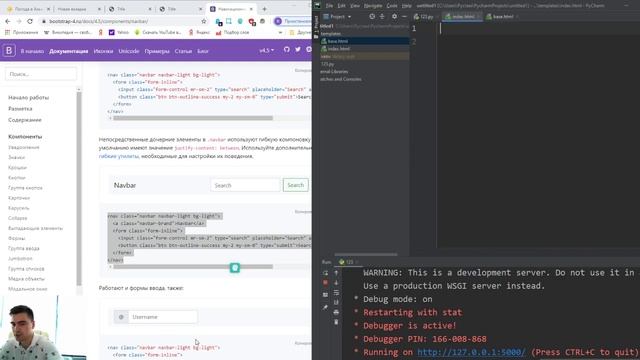
Task: Bookmark the page with the star icon
Action: [204, 21]
